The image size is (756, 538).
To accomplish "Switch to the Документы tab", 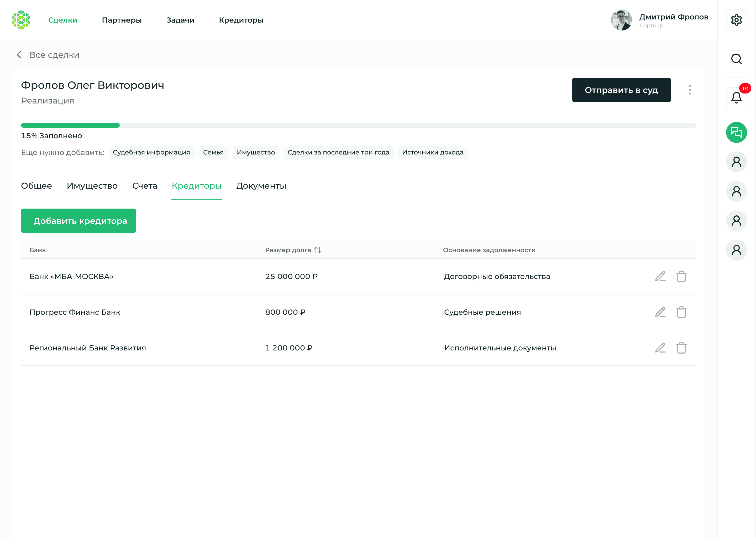I will coord(261,186).
